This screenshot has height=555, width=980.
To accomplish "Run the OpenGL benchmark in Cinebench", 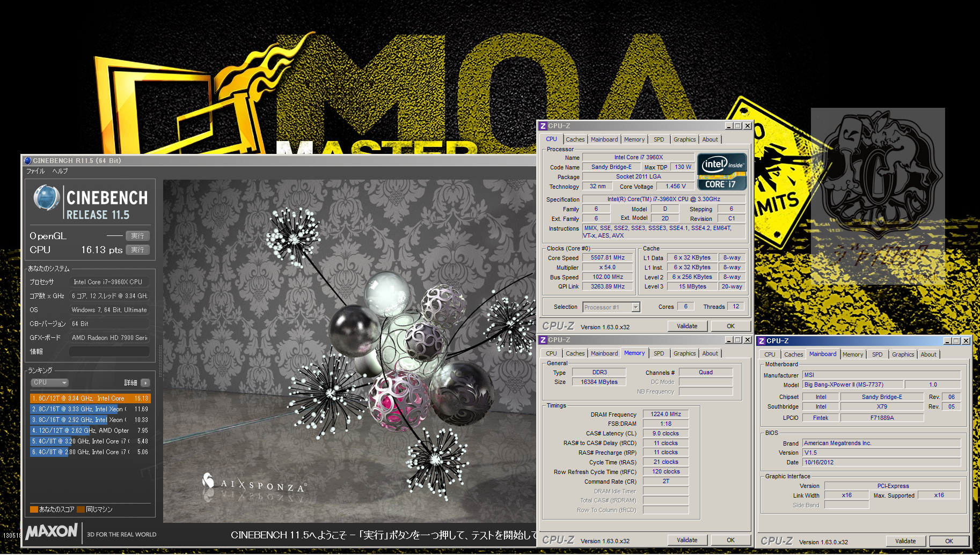I will (x=138, y=236).
